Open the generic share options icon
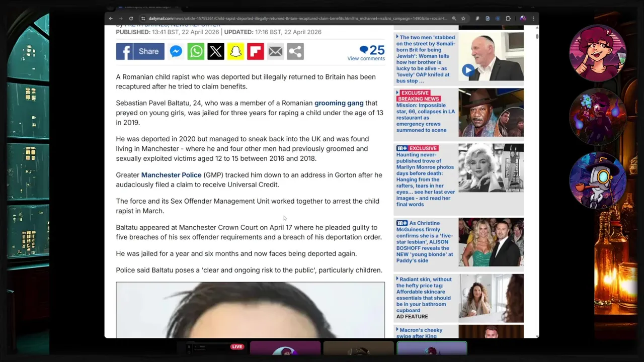Screen dimensions: 644x362 pos(295,51)
